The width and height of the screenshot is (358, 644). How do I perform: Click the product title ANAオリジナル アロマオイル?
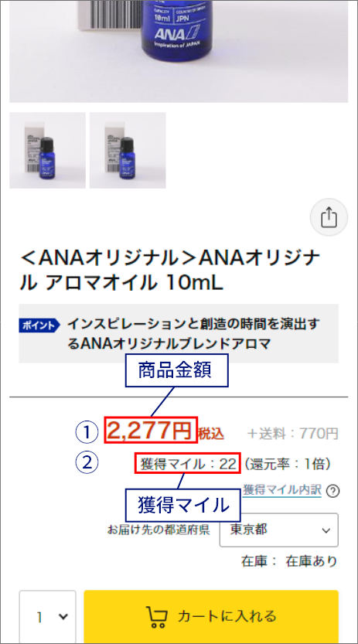[x=170, y=271]
